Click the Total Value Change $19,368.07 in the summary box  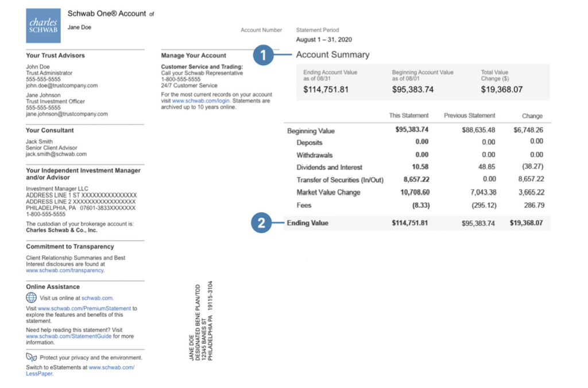pyautogui.click(x=502, y=90)
